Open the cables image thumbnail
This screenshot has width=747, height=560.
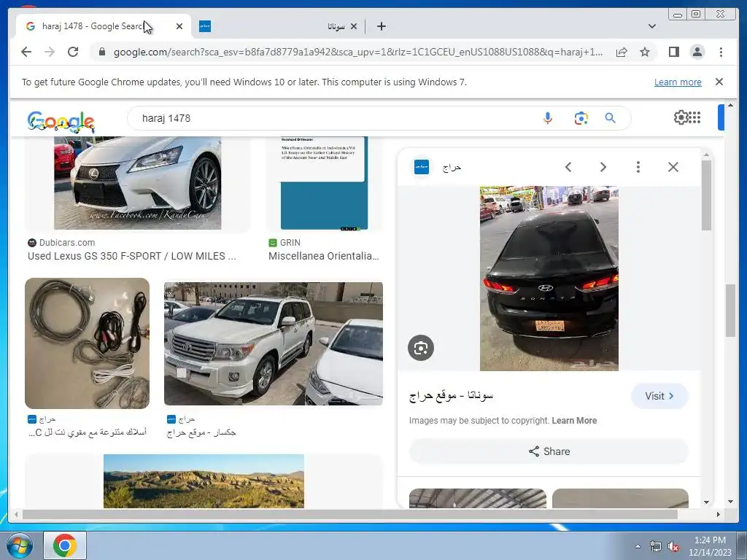tap(88, 343)
